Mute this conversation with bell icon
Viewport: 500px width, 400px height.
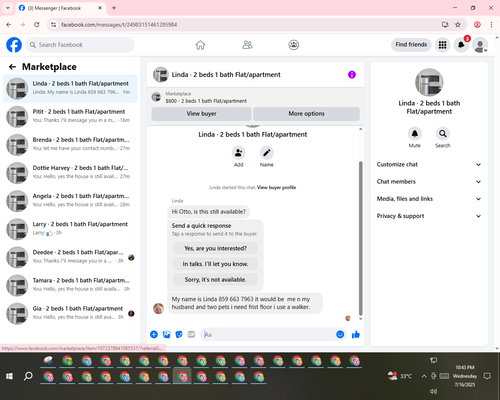[x=415, y=134]
